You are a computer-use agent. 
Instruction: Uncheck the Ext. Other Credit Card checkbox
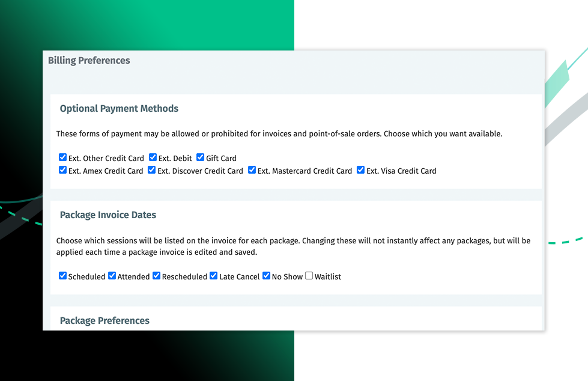(x=62, y=157)
